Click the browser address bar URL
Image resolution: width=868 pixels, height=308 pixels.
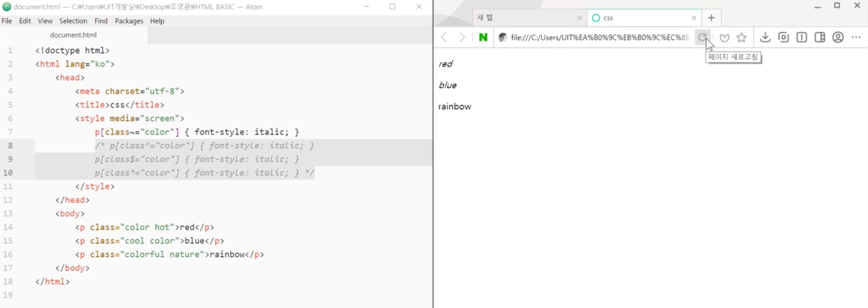tap(600, 37)
